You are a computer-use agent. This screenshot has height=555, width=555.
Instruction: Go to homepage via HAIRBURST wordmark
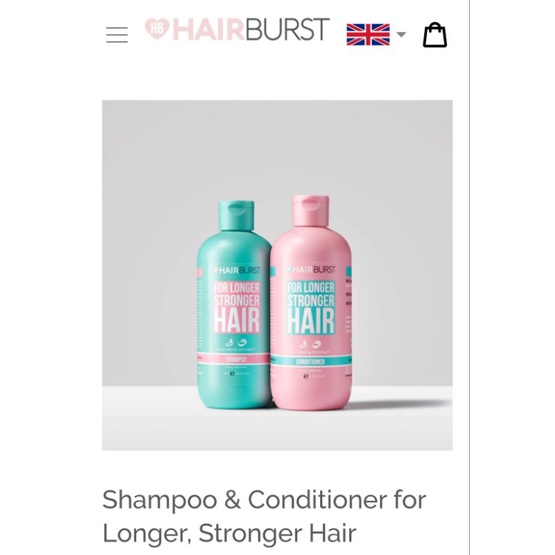[x=251, y=29]
